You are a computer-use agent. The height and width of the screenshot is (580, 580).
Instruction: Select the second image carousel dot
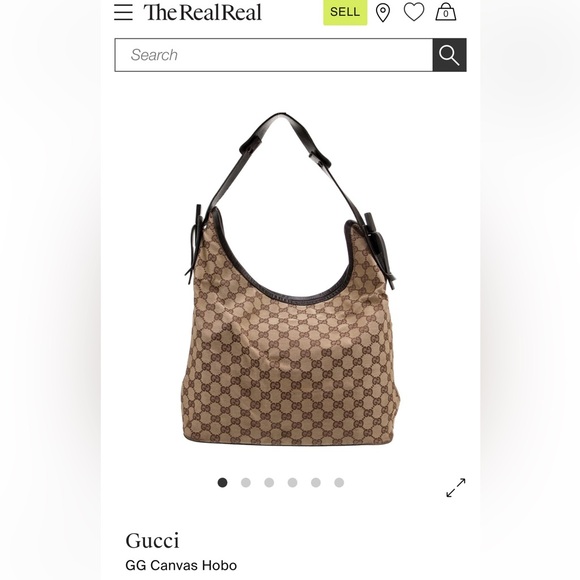[246, 482]
